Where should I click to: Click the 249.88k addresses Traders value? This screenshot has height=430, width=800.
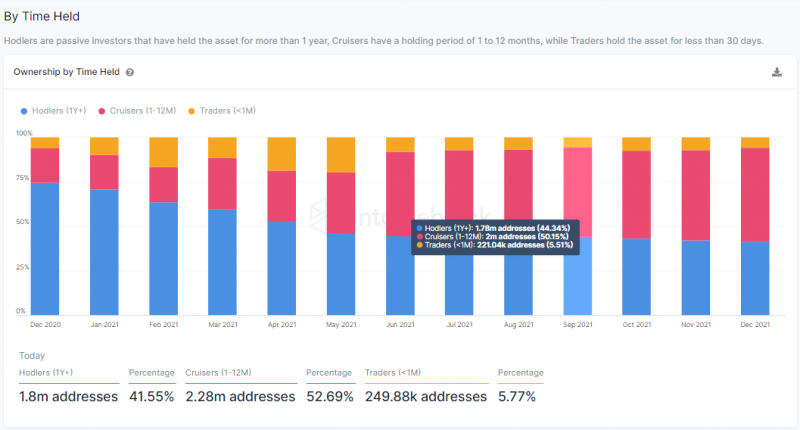pyautogui.click(x=426, y=396)
